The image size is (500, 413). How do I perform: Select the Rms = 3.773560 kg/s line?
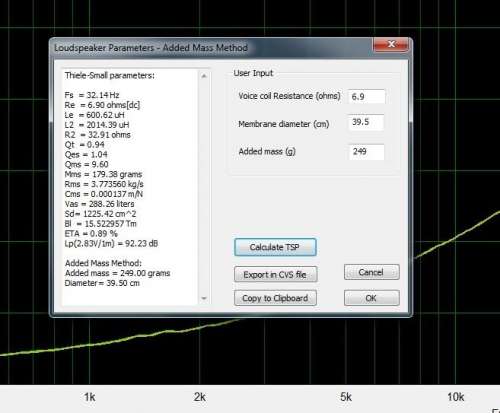point(104,184)
